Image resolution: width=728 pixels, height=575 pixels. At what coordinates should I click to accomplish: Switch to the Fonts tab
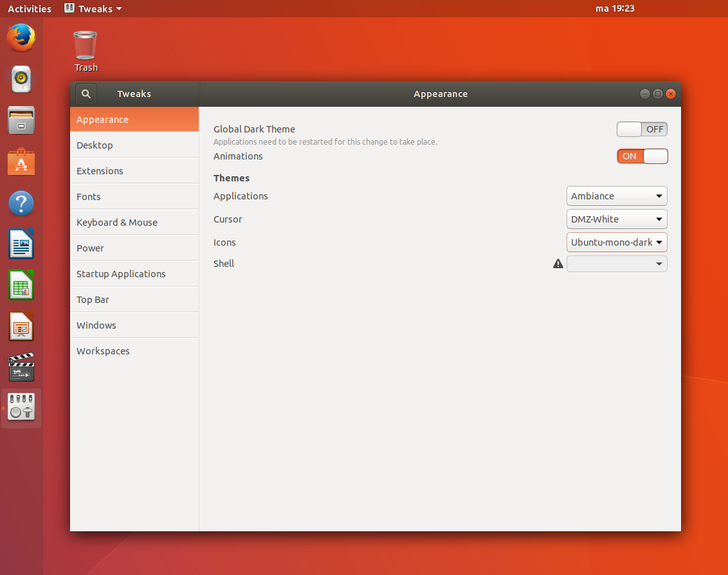click(x=134, y=197)
